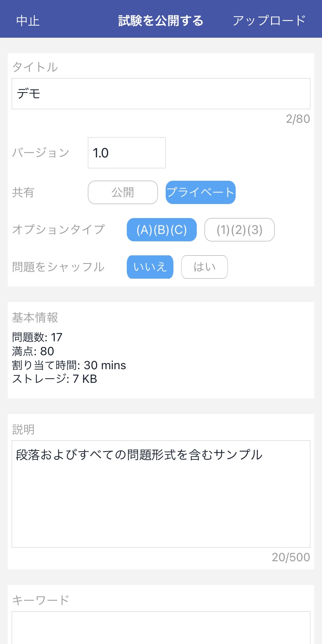
Task: Click the 2/80 title character counter
Action: (298, 119)
